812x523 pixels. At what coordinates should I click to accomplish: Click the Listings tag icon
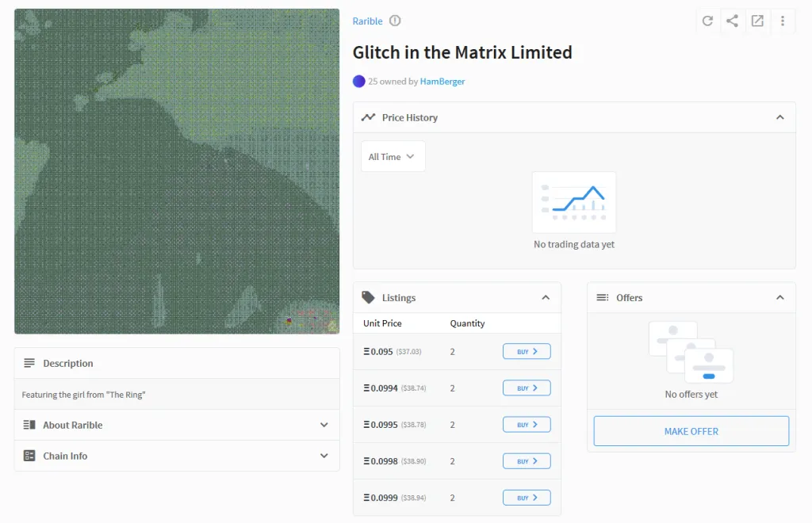(x=368, y=297)
